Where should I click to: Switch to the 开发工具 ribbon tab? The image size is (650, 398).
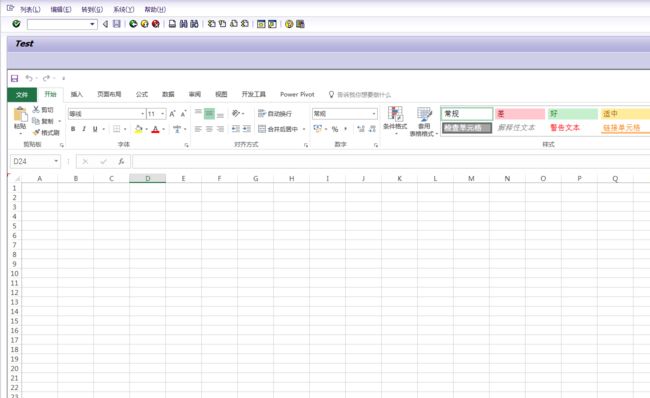pos(254,95)
